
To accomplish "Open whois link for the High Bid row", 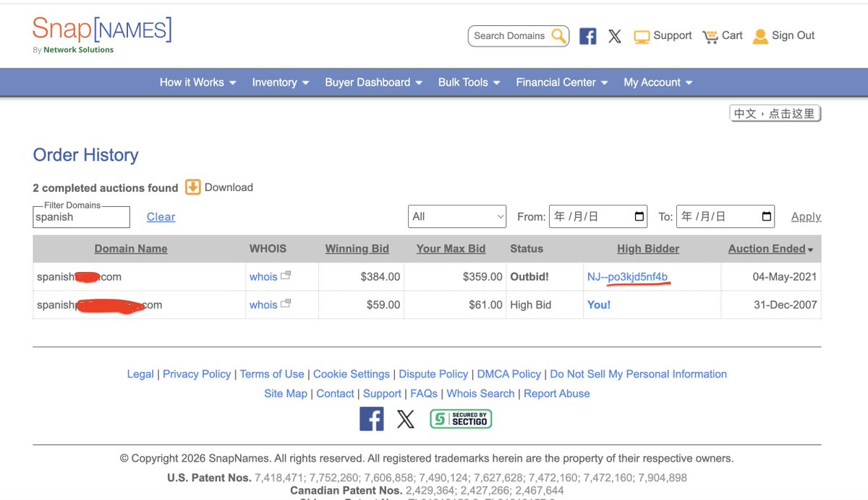I will point(263,305).
